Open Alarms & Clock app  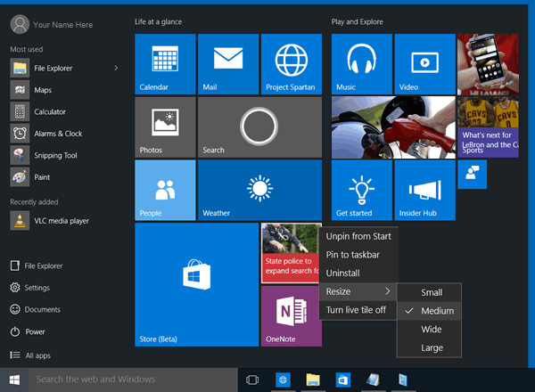pos(58,134)
